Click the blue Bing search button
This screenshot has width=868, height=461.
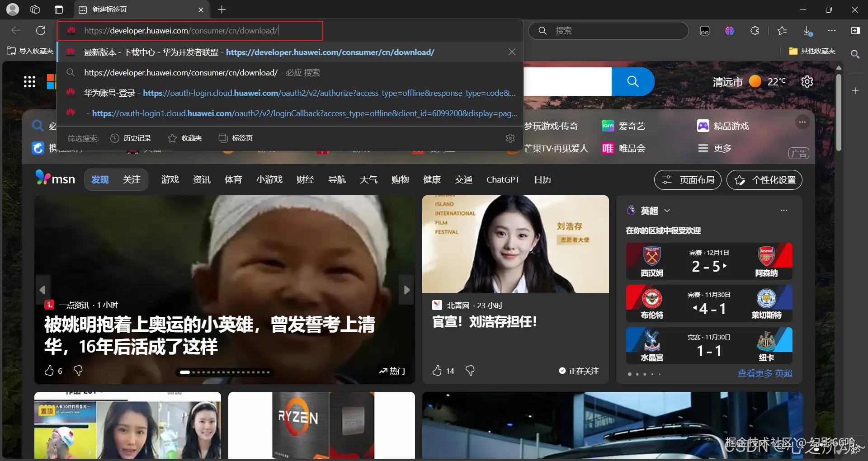633,81
